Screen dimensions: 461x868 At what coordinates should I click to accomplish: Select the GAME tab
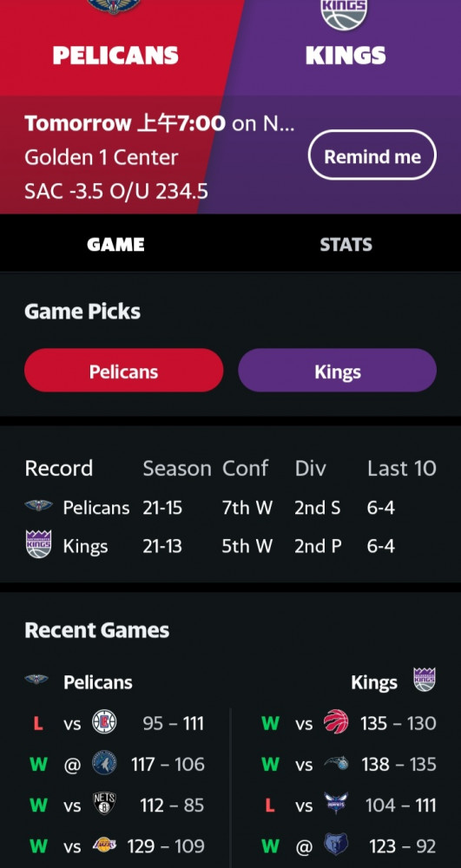(115, 244)
